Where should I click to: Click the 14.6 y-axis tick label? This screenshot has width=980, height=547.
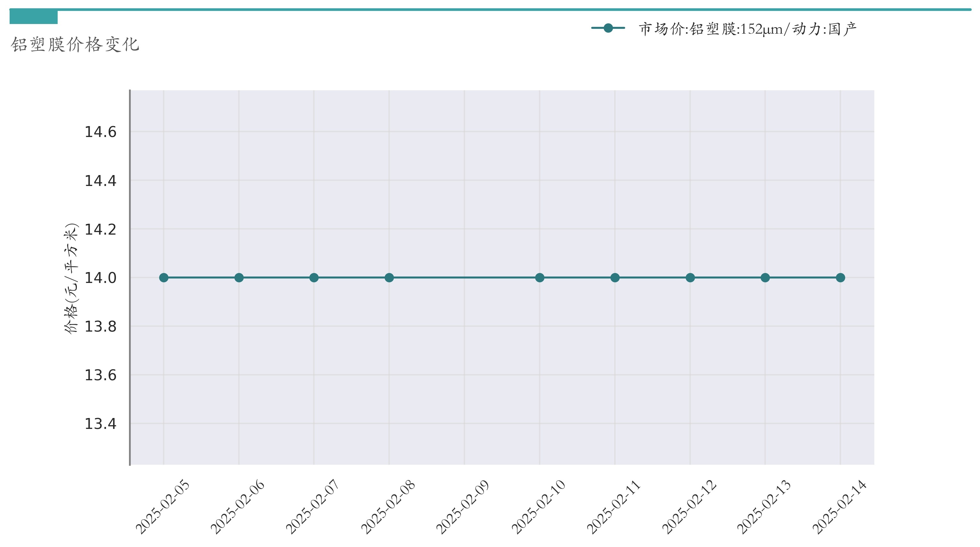coord(100,132)
